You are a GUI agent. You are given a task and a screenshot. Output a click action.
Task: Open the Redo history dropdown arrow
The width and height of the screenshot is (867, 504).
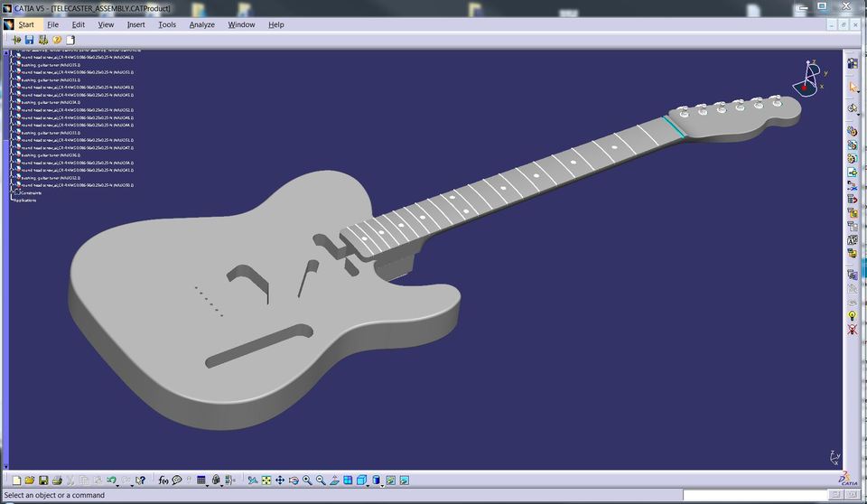[132, 485]
